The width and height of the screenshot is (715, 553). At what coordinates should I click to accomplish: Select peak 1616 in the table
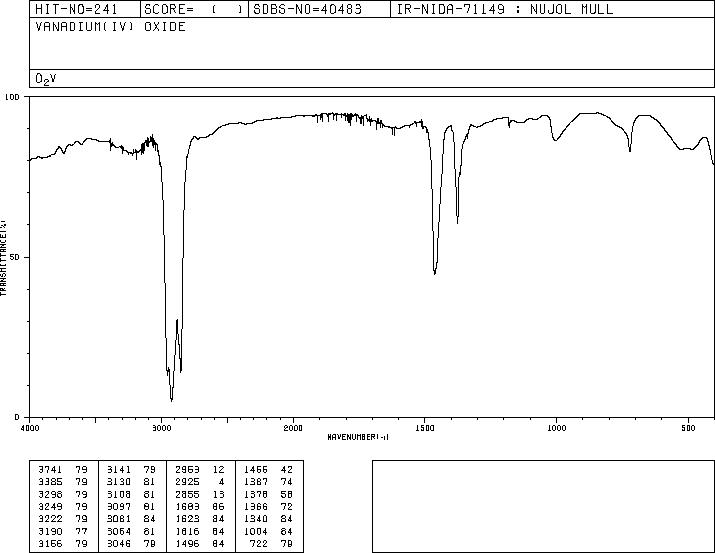pyautogui.click(x=187, y=532)
